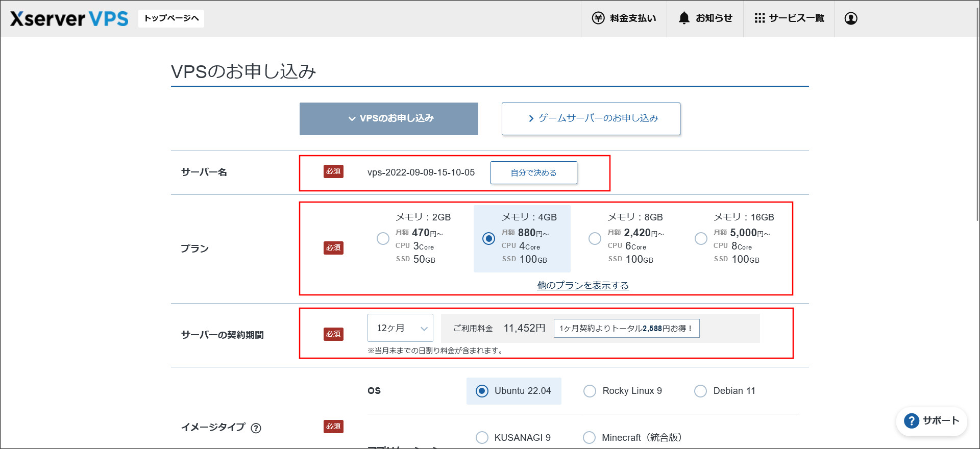Open お知らせ notifications
Image resolution: width=980 pixels, height=449 pixels.
[x=705, y=18]
